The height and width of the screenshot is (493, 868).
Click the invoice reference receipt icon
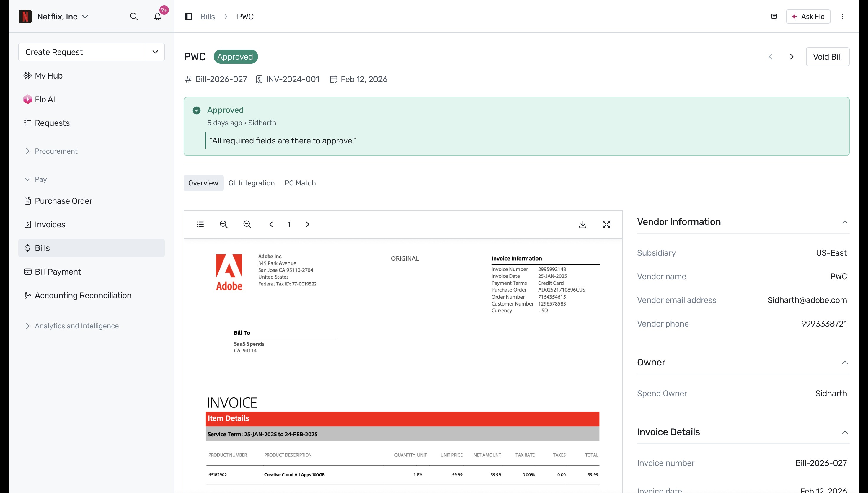point(259,79)
